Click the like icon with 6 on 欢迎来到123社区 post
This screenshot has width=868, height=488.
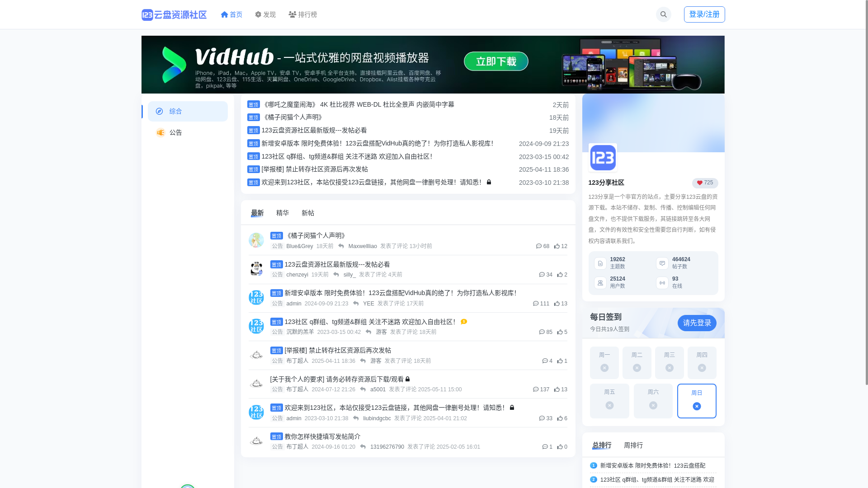click(560, 418)
